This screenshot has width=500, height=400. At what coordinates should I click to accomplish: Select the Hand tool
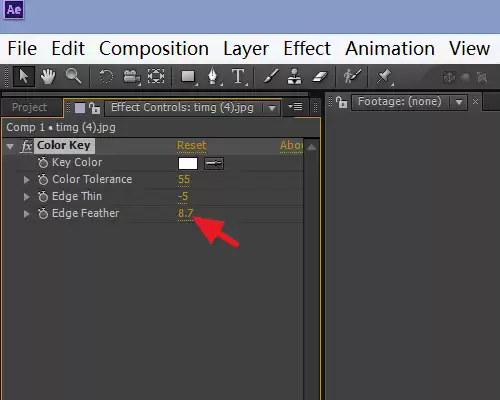point(48,77)
